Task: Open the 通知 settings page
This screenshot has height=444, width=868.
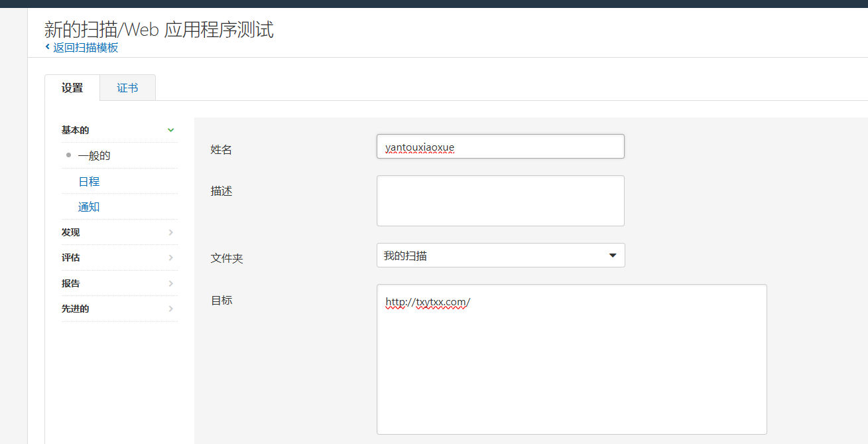Action: tap(89, 207)
